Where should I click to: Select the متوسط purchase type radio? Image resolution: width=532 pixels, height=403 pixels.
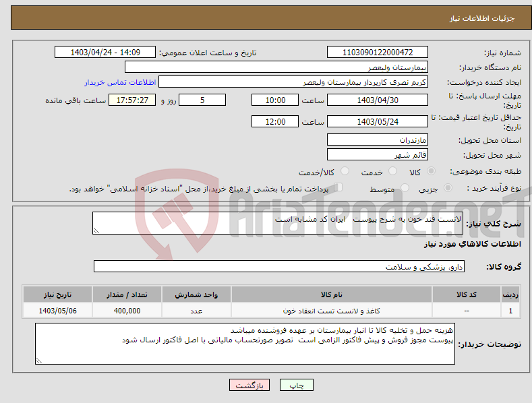pos(405,187)
